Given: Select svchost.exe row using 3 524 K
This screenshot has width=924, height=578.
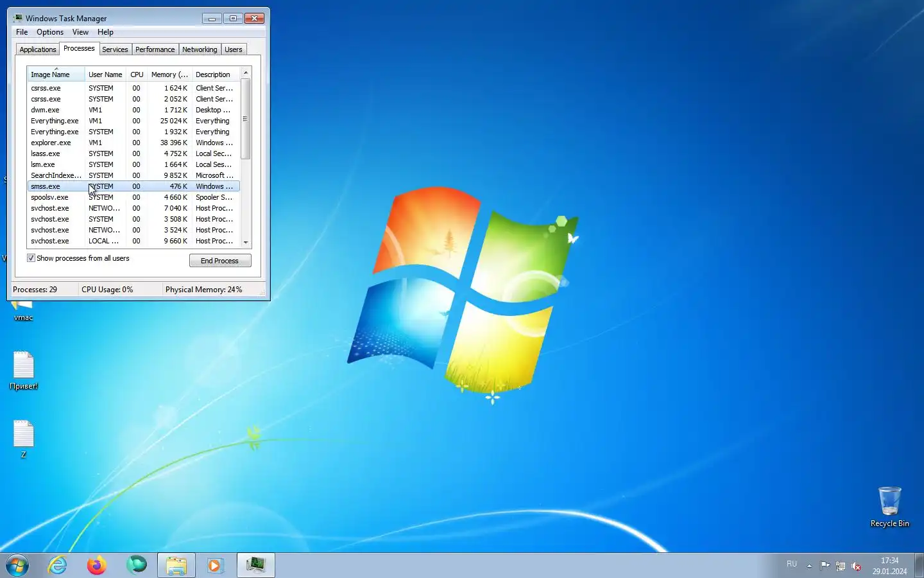Looking at the screenshot, I should click(x=133, y=230).
